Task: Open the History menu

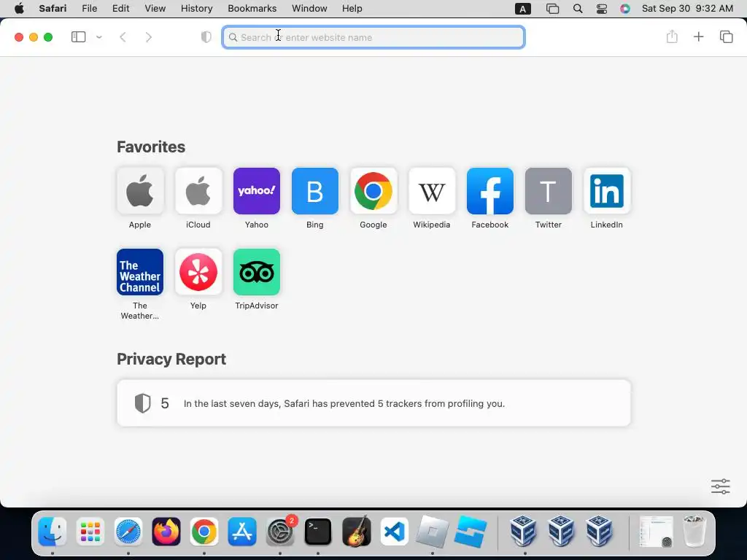Action: point(196,9)
